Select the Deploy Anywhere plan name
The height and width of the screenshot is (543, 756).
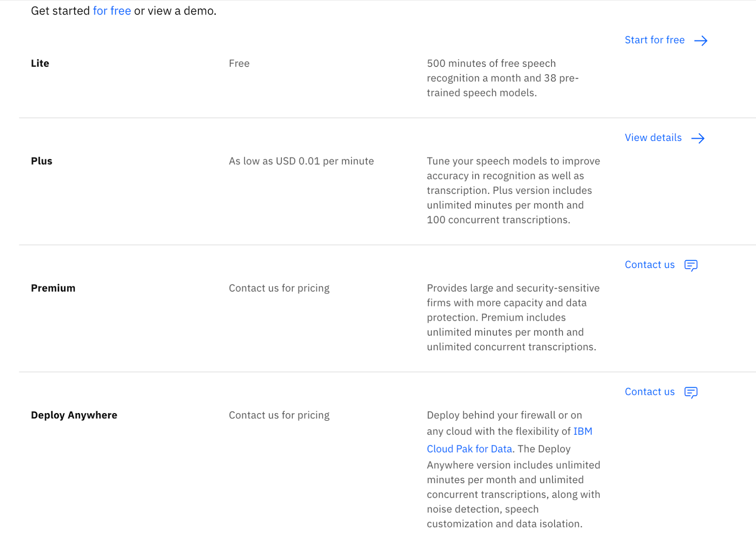74,415
